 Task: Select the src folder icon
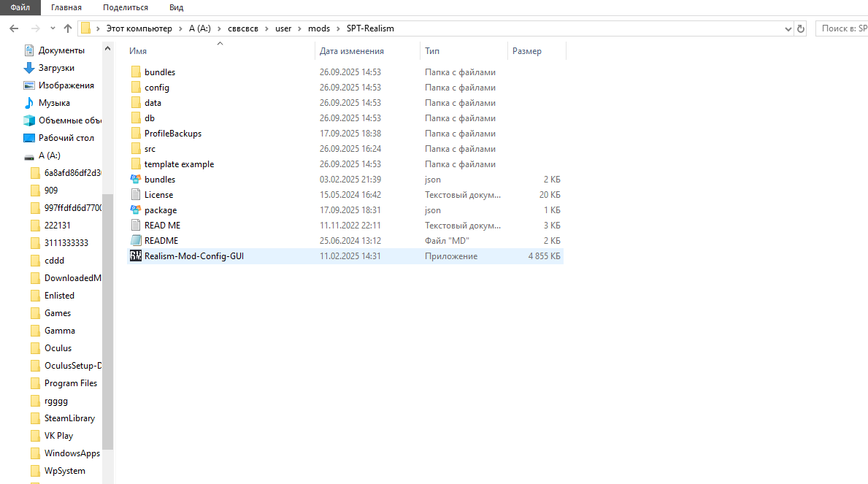point(136,149)
